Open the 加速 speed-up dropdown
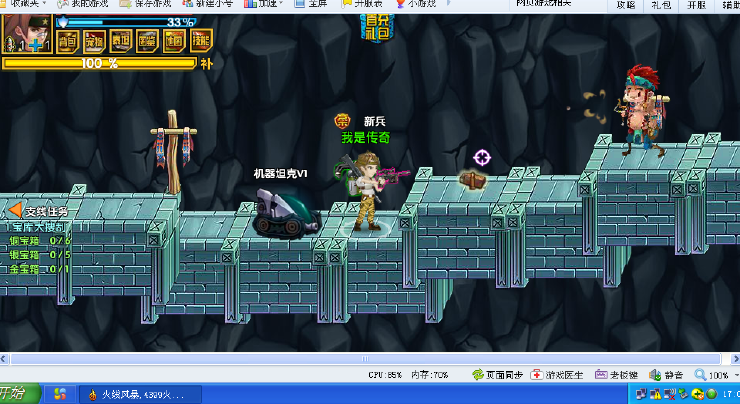740x404 pixels. click(263, 4)
